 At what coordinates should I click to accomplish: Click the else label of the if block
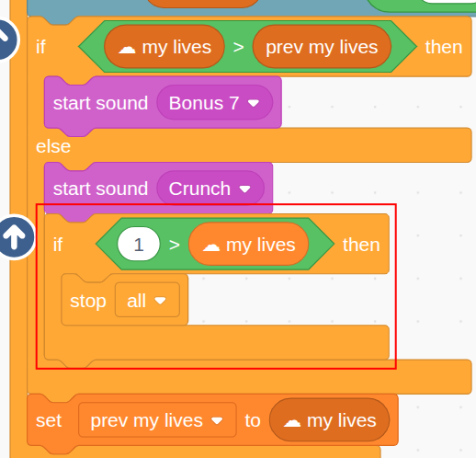click(53, 146)
